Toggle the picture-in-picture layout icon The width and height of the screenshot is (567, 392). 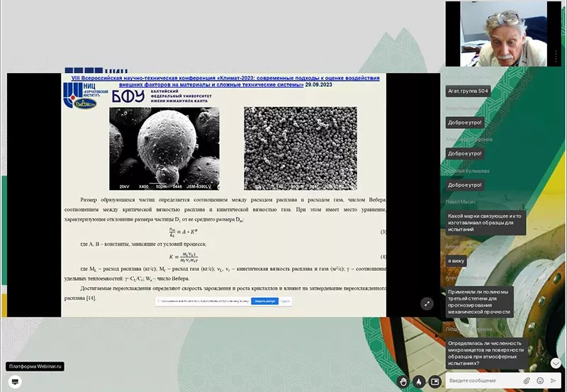(434, 381)
